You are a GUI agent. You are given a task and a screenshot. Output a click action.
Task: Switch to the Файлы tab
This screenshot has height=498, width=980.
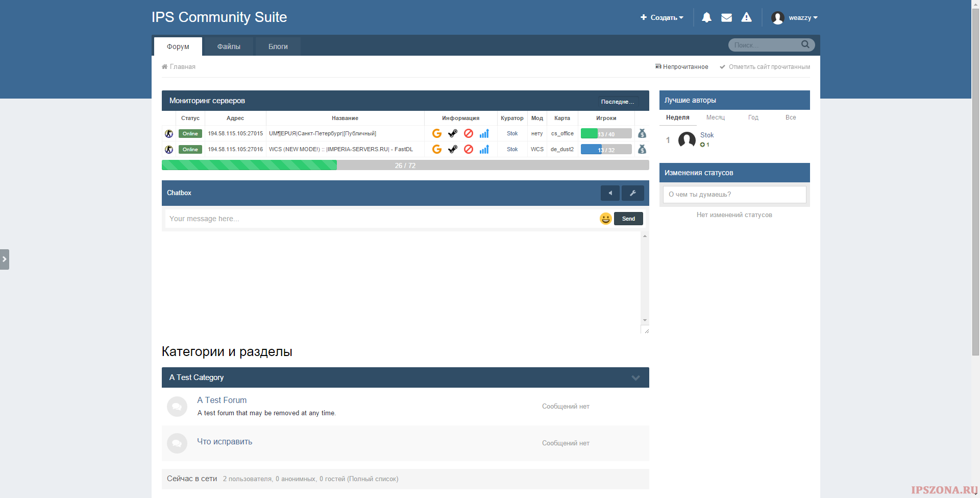229,46
